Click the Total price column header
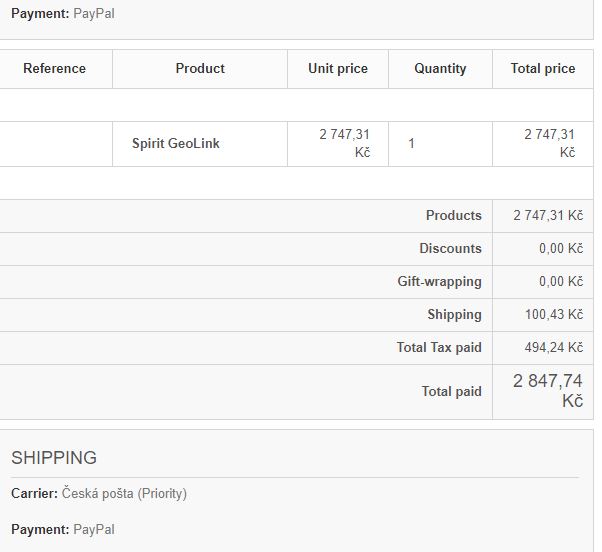Image resolution: width=602 pixels, height=552 pixels. pos(543,69)
